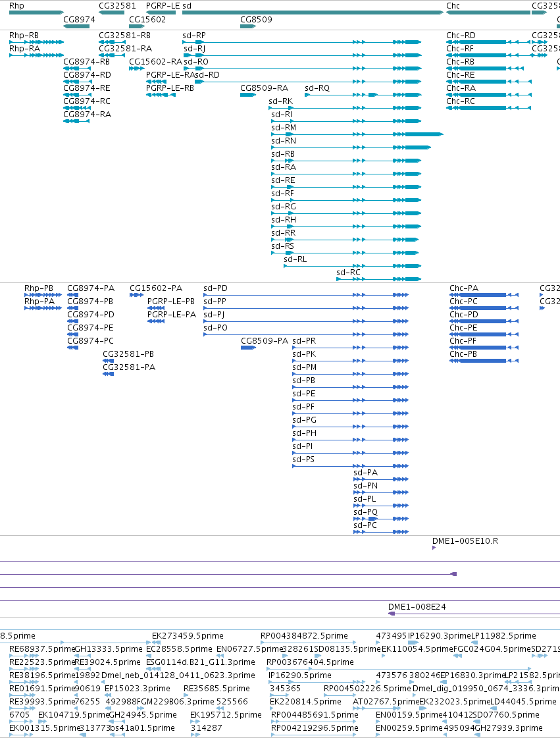Image resolution: width=560 pixels, height=738 pixels.
Task: Click the sd-PD protein label
Action: point(215,288)
